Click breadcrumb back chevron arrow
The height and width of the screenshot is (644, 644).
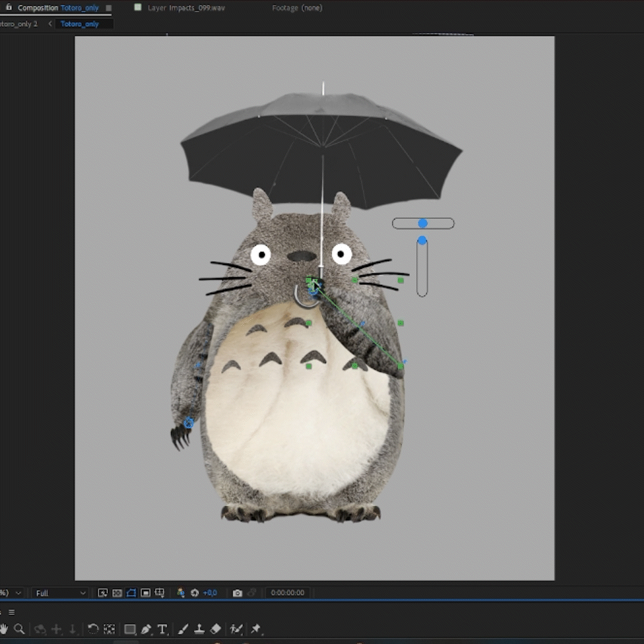click(x=50, y=24)
